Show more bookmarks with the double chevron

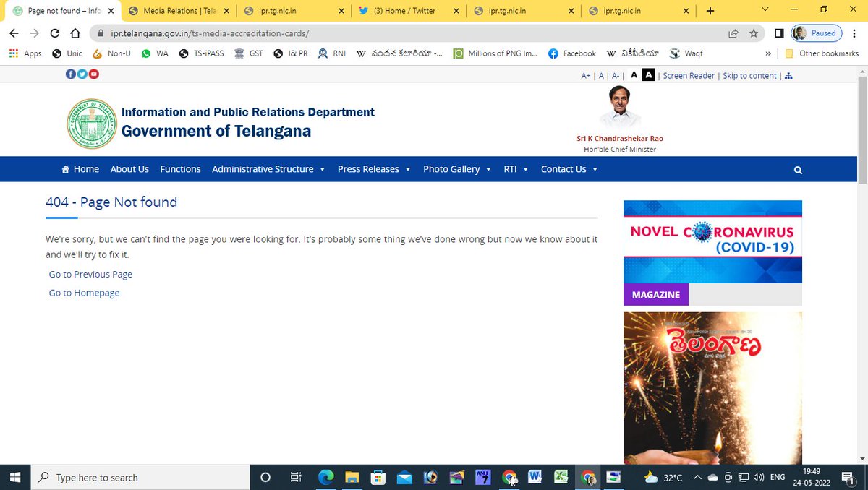pos(767,53)
